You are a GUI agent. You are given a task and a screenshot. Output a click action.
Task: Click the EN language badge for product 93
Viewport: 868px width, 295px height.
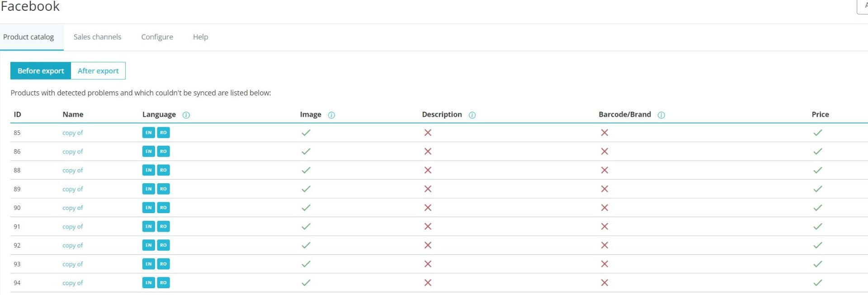tap(148, 264)
